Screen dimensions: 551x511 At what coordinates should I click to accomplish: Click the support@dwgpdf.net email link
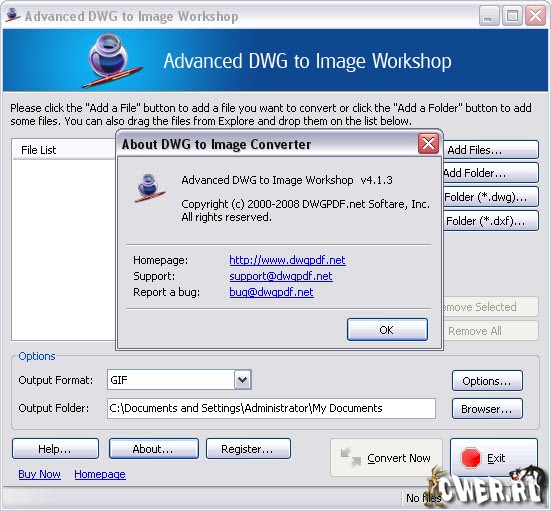coord(281,276)
